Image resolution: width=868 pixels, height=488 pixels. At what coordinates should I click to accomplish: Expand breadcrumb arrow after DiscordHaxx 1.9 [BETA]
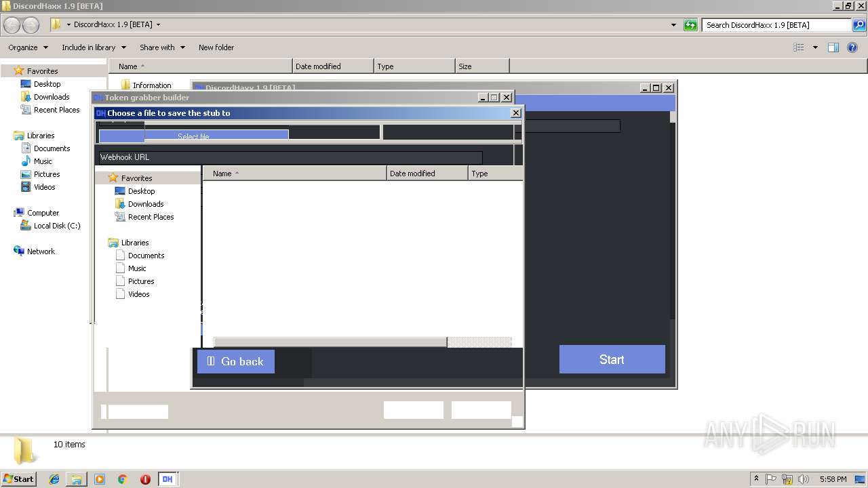(158, 25)
